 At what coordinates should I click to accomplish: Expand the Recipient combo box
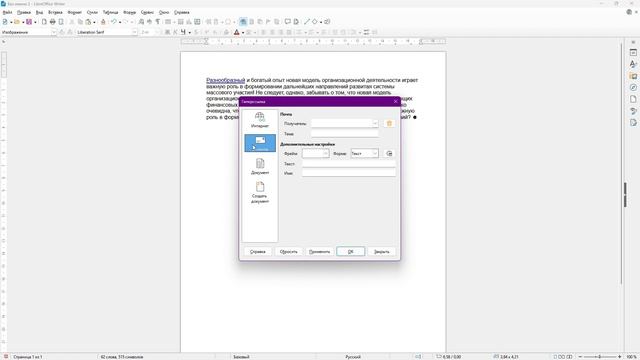pyautogui.click(x=375, y=123)
